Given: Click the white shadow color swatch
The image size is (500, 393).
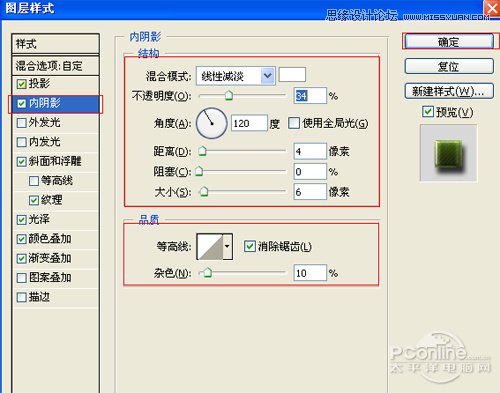Looking at the screenshot, I should [292, 75].
